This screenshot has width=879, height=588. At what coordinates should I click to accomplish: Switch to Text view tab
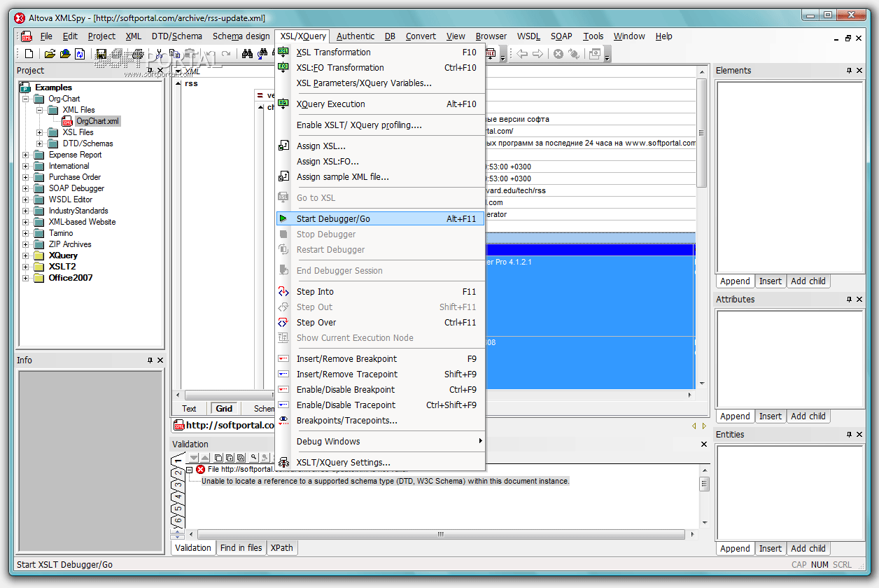coord(190,409)
